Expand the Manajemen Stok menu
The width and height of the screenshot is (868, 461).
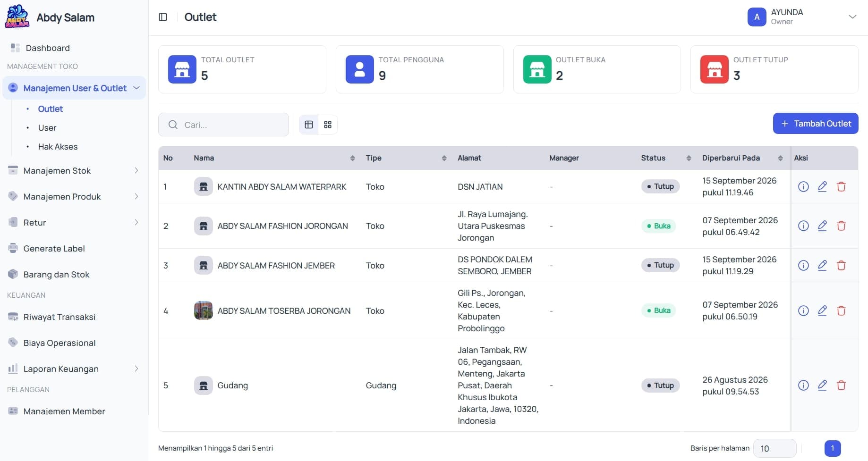[x=74, y=171]
